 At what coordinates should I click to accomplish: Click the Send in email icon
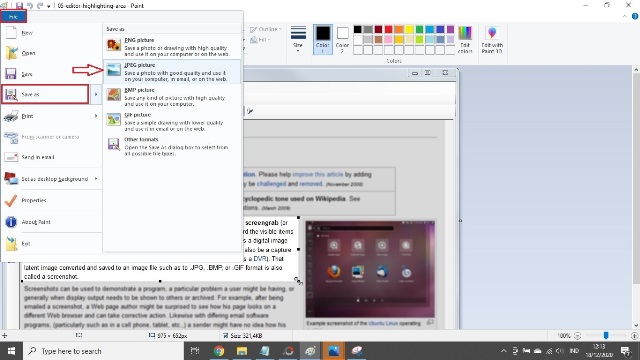pyautogui.click(x=11, y=157)
